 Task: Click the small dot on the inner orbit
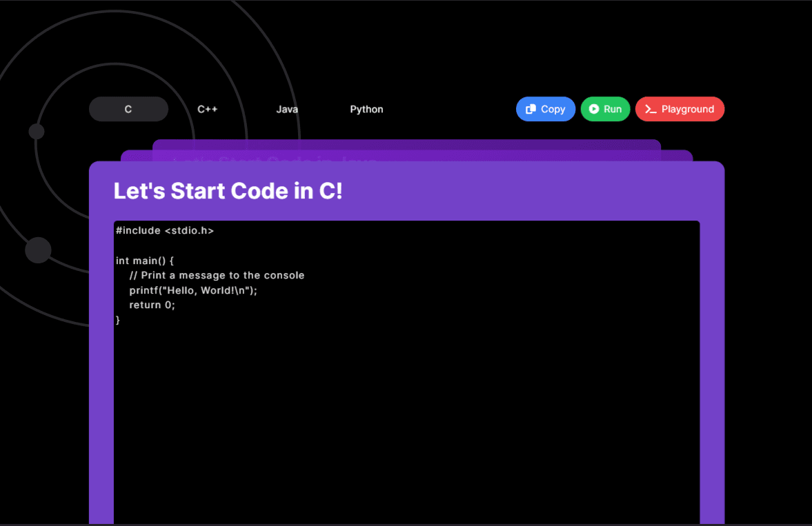tap(37, 132)
